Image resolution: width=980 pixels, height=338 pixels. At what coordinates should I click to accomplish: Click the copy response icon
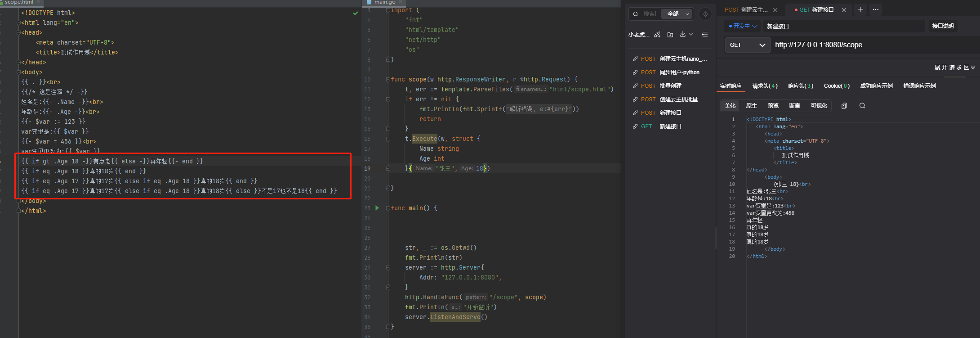pos(844,106)
